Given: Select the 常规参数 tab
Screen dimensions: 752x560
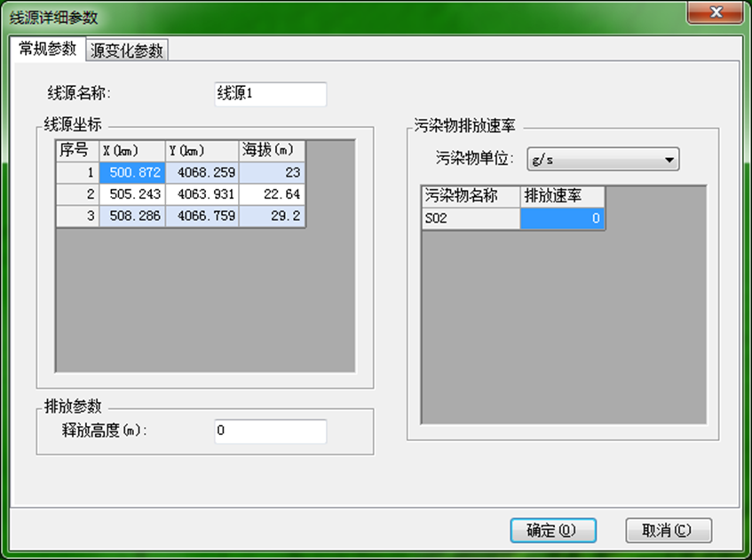Looking at the screenshot, I should (47, 49).
